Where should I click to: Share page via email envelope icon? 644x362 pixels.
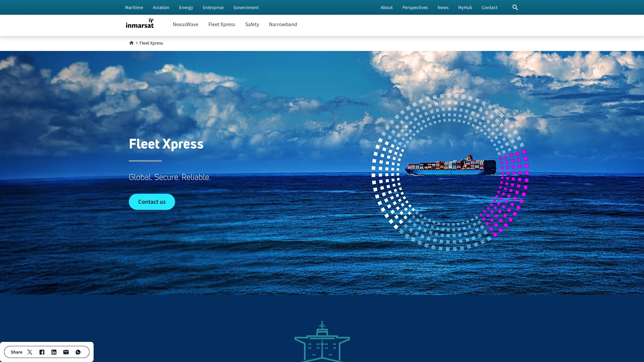point(66,352)
